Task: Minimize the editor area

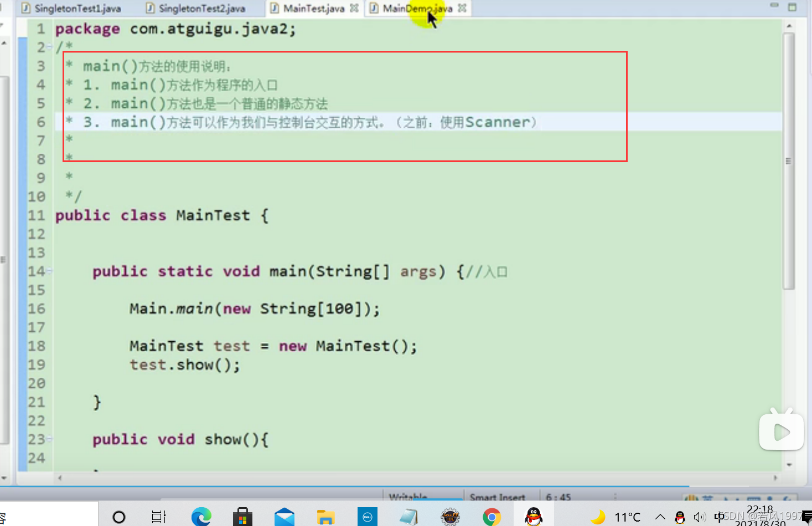Action: (x=774, y=6)
